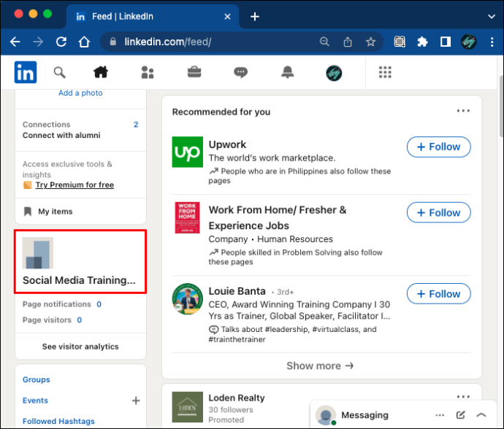Click the Social Media Training page thumbnail
The width and height of the screenshot is (504, 429).
pyautogui.click(x=38, y=253)
